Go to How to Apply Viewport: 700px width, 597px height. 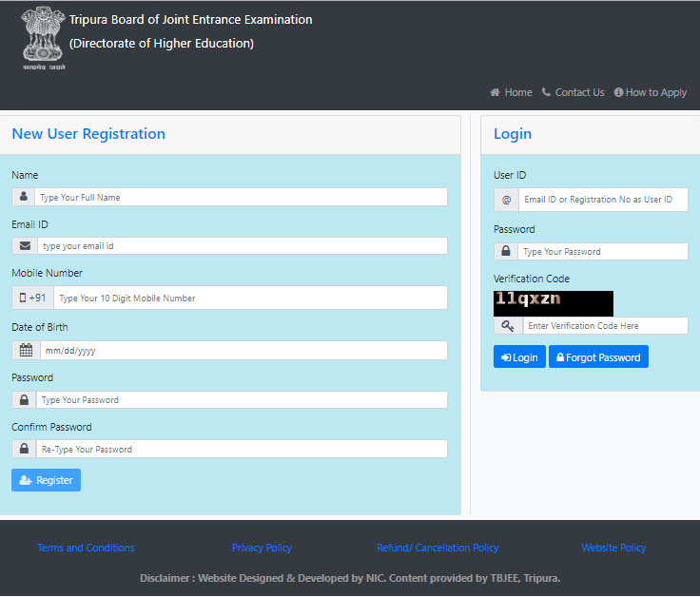651,92
